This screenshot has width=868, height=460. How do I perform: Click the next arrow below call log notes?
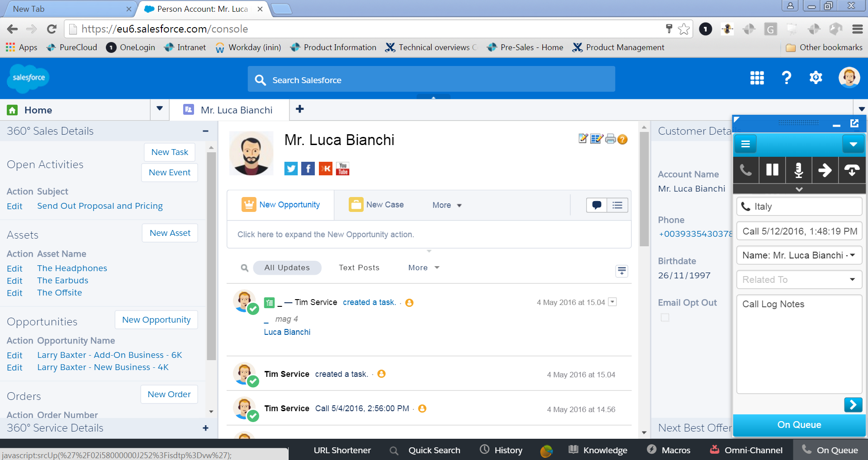pos(853,404)
